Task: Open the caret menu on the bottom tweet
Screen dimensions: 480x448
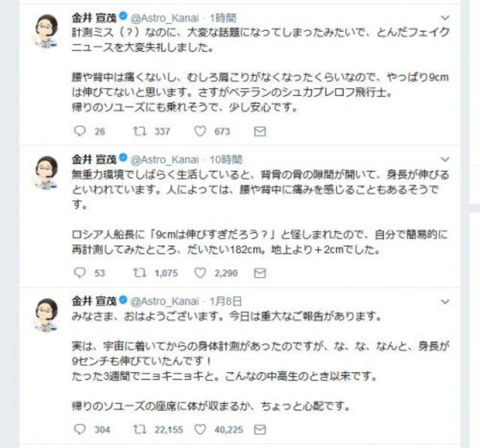Action: [x=444, y=301]
